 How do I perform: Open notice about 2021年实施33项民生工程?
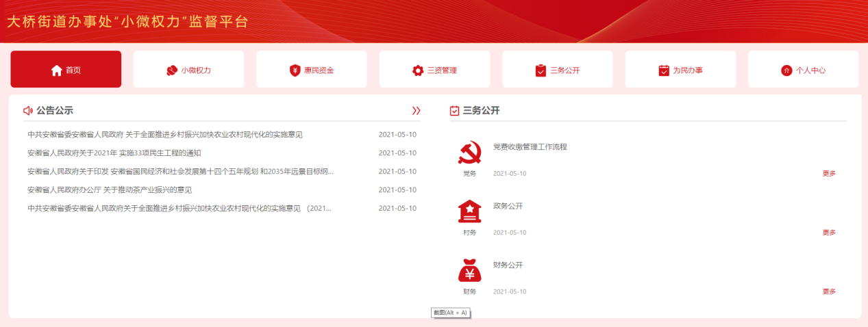pos(114,153)
